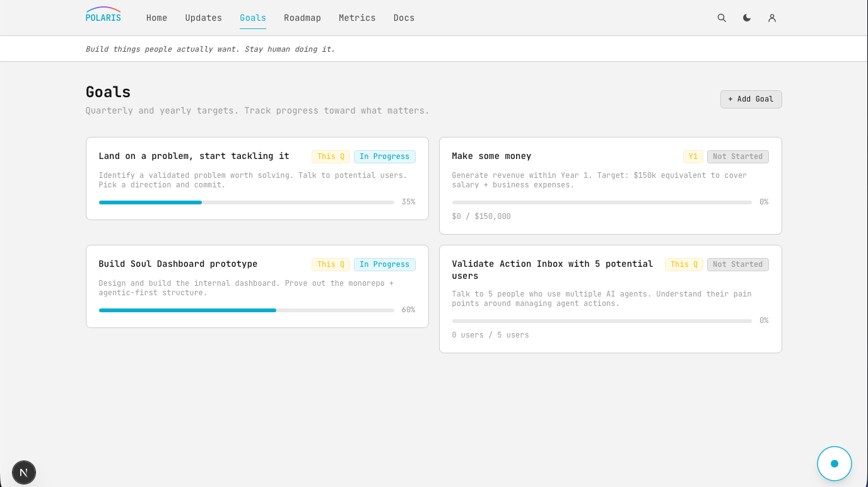Click the 'Quarterly and yearly targets' subtitle
This screenshot has width=868, height=487.
point(257,110)
